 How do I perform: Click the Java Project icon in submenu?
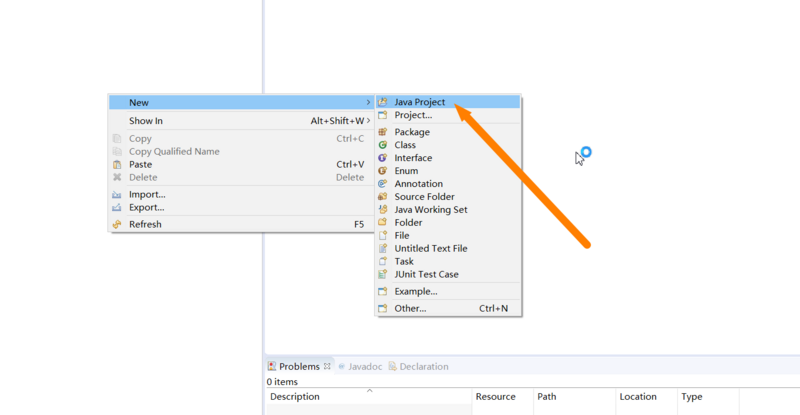coord(383,102)
